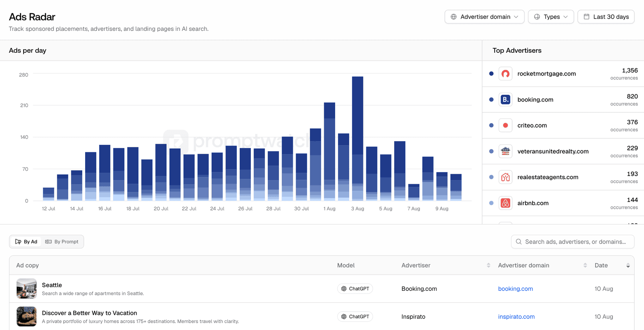Click the Seattle ad thumbnail image
Screen dimensions: 644x330
point(26,289)
